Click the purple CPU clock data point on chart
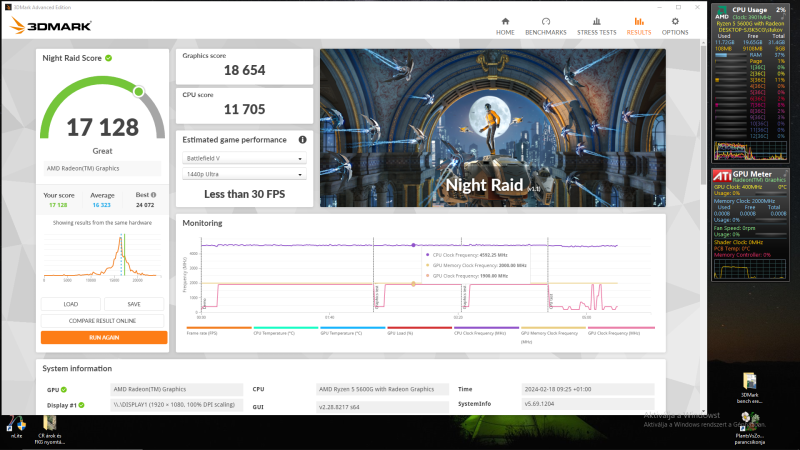800x450 pixels. click(413, 245)
